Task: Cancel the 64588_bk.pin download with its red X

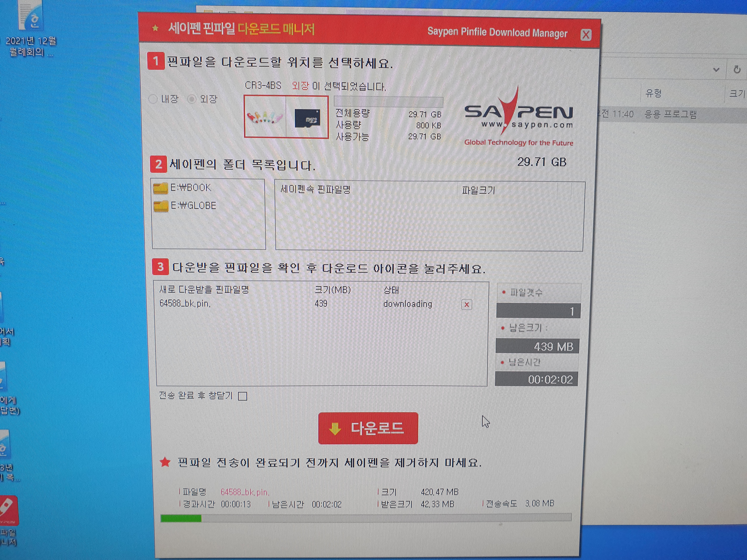Action: click(x=466, y=304)
